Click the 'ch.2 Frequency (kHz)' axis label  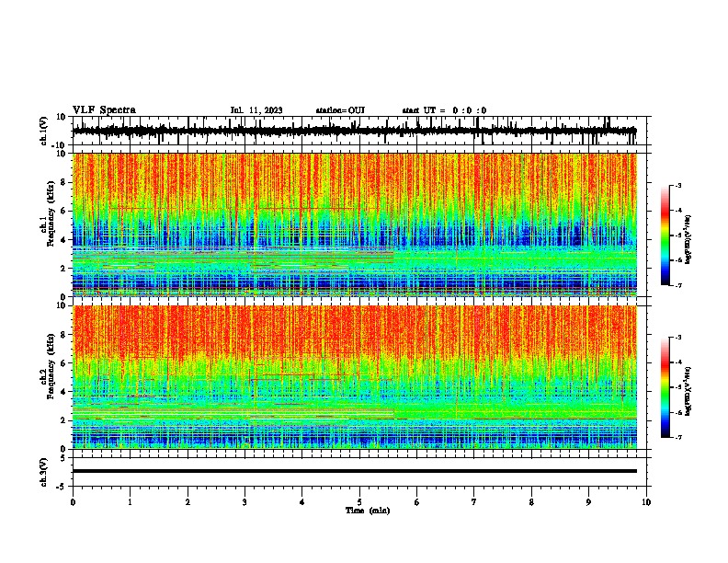pos(47,366)
